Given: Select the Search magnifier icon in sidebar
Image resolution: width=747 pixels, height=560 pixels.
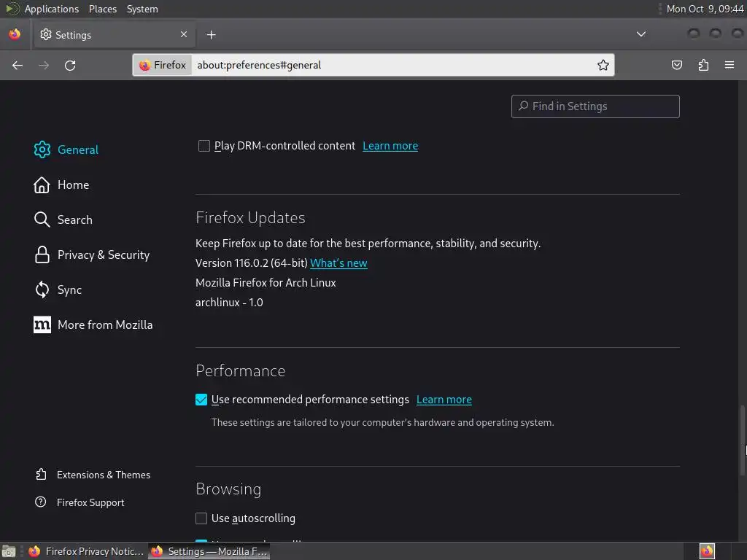Looking at the screenshot, I should [42, 219].
